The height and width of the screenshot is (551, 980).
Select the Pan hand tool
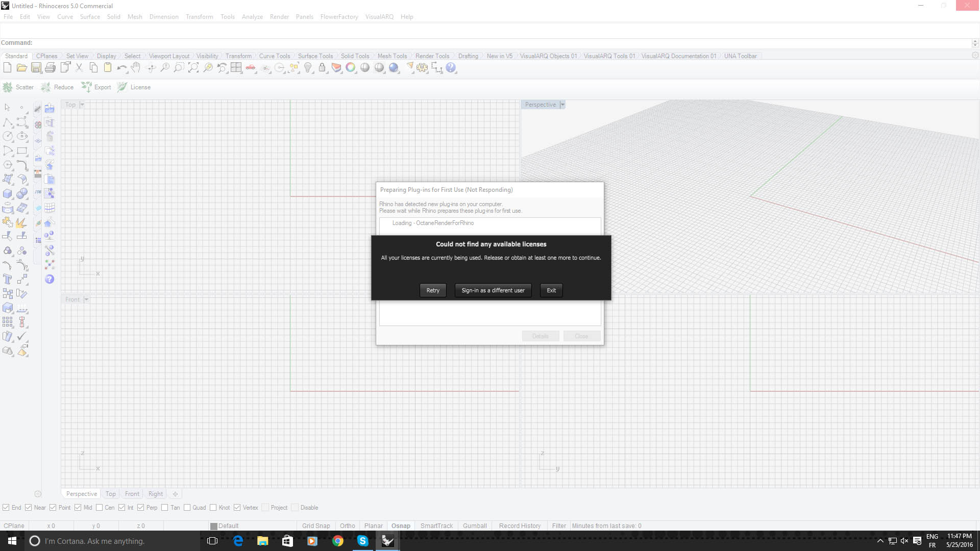[136, 67]
